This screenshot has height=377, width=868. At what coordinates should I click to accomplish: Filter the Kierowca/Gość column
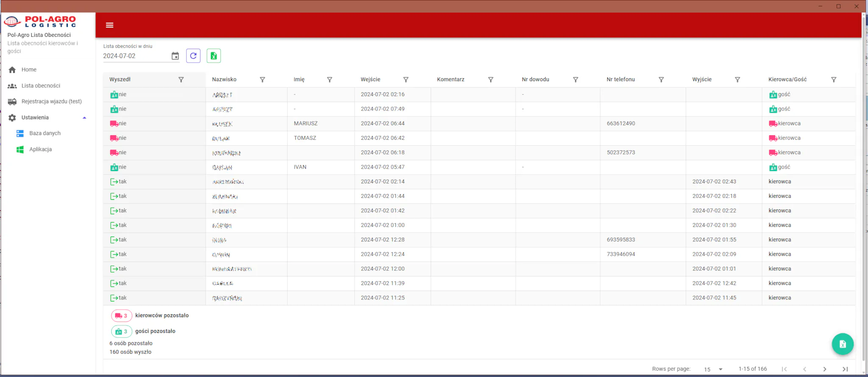pyautogui.click(x=833, y=80)
